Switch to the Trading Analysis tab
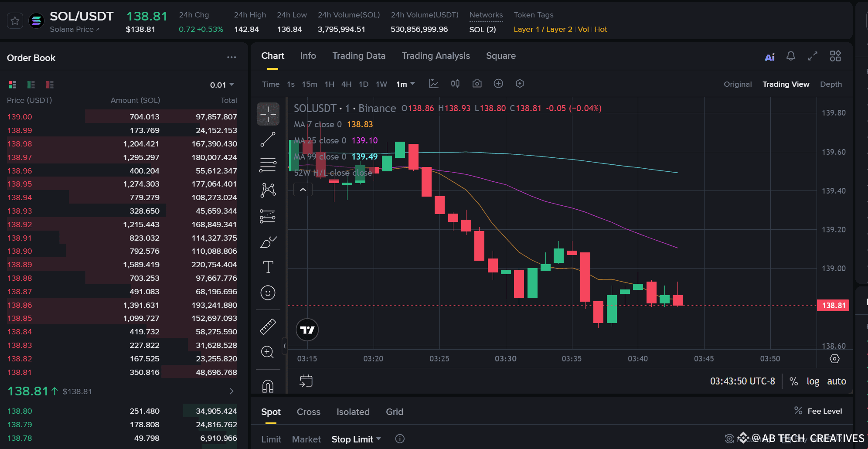This screenshot has width=868, height=449. point(436,56)
